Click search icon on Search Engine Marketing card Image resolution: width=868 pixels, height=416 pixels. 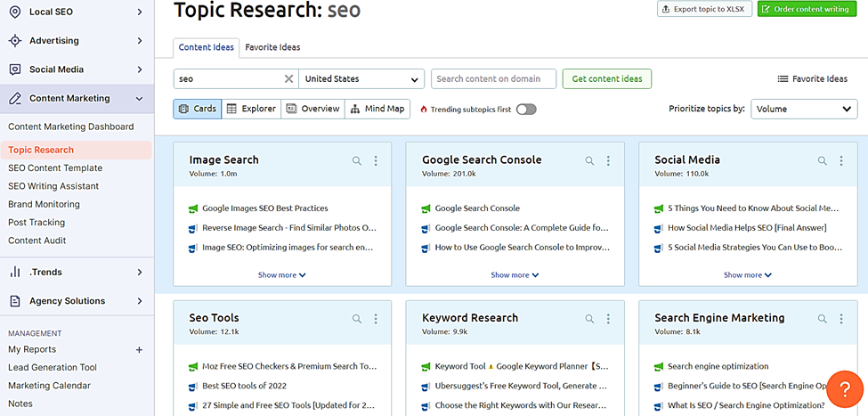tap(823, 319)
